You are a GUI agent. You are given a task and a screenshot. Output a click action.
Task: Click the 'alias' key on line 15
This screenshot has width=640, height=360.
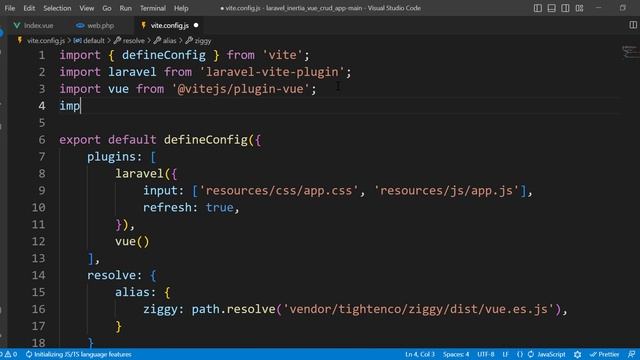click(x=132, y=292)
